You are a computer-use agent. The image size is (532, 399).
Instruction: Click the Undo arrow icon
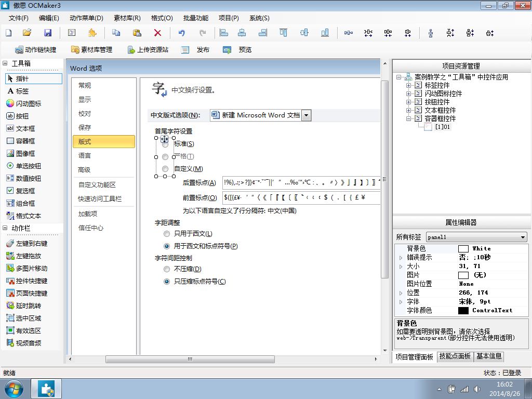pyautogui.click(x=182, y=33)
